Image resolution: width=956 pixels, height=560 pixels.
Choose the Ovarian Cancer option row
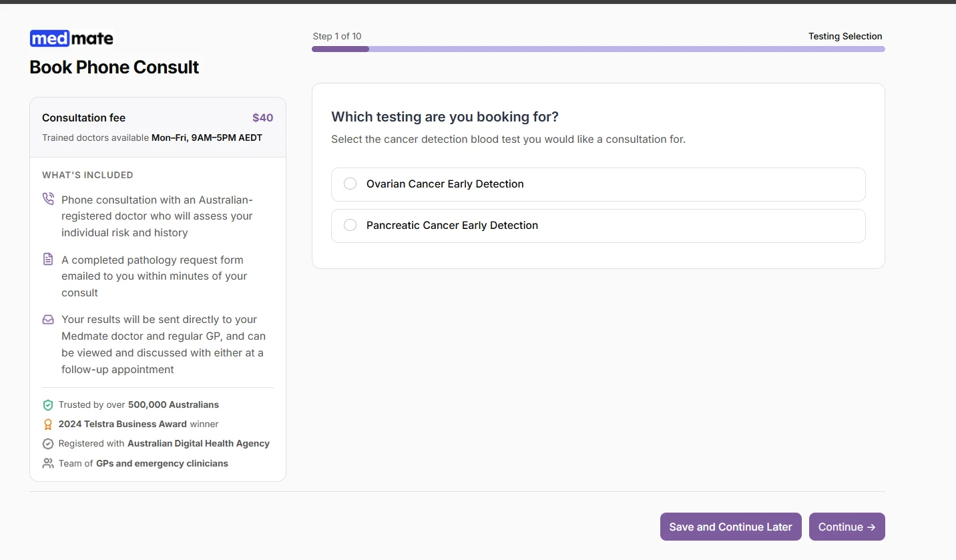[598, 184]
